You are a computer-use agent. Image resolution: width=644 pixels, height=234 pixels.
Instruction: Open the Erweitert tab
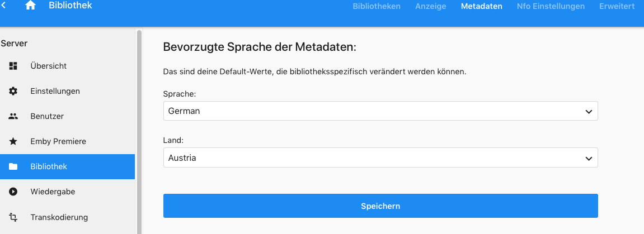(x=617, y=6)
